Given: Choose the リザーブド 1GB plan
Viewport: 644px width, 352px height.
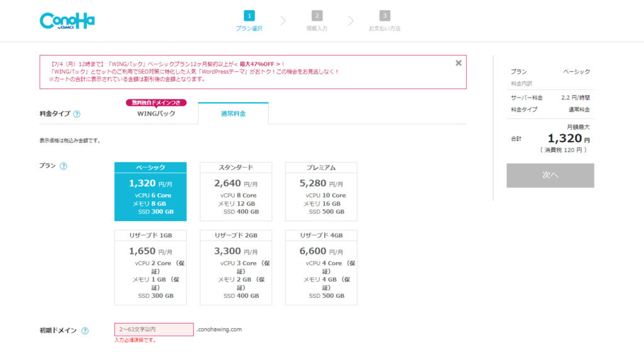Looking at the screenshot, I should (150, 267).
